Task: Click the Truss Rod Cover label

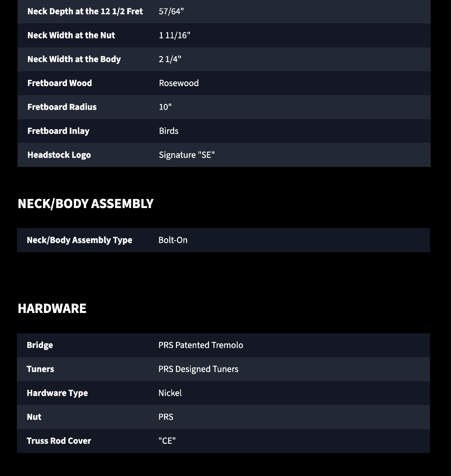Action: (x=59, y=441)
